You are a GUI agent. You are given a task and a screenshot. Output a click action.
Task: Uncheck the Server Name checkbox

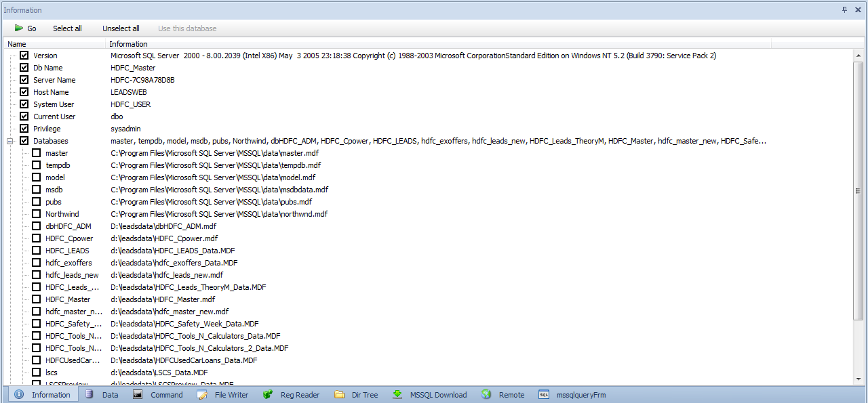(x=24, y=80)
